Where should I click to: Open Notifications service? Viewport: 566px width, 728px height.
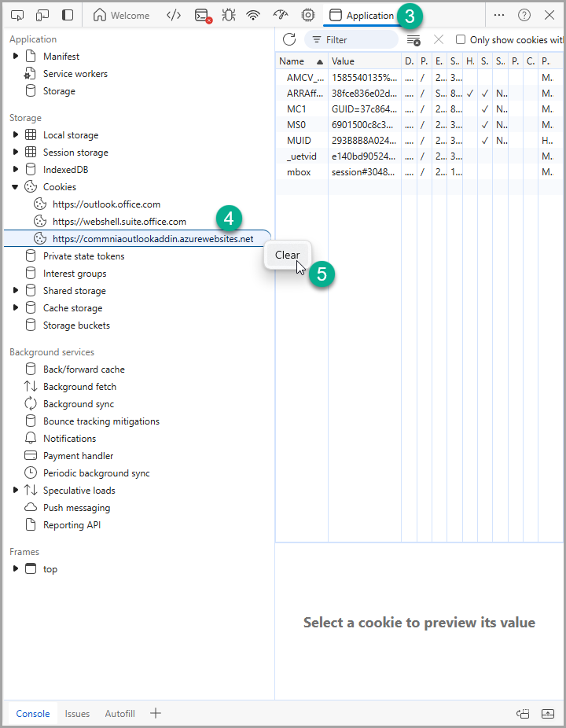[x=70, y=438]
